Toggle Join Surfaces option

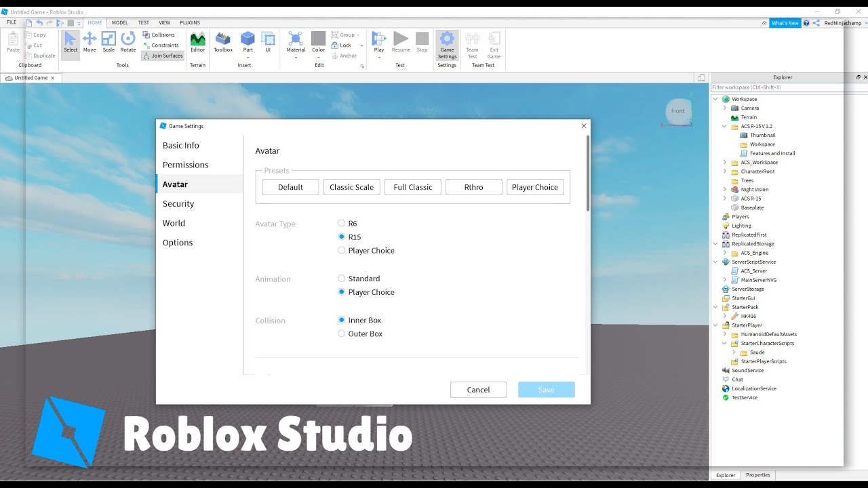click(x=163, y=56)
